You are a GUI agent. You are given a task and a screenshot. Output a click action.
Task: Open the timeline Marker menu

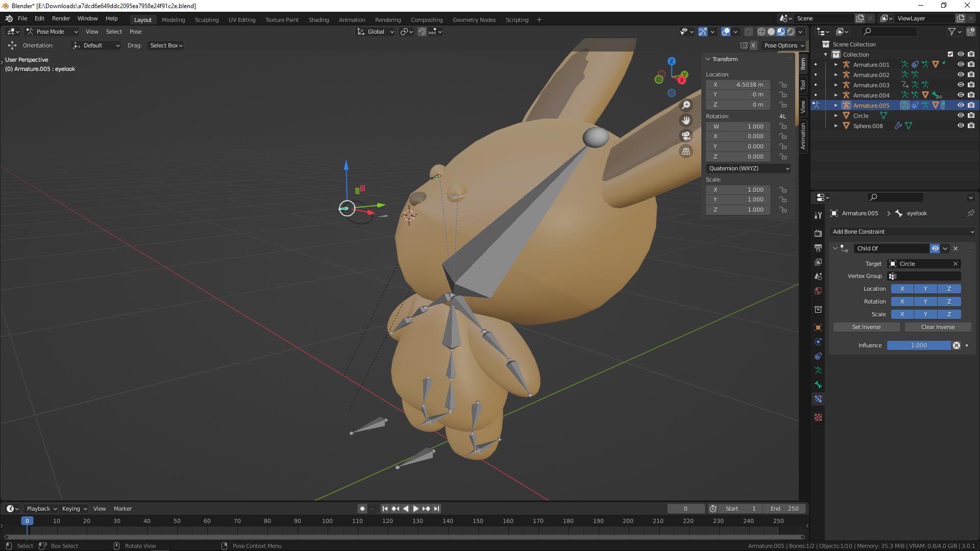122,509
